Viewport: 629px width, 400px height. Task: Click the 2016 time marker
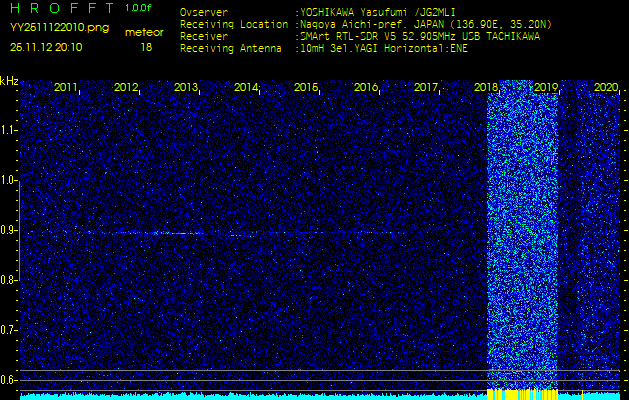coord(366,87)
